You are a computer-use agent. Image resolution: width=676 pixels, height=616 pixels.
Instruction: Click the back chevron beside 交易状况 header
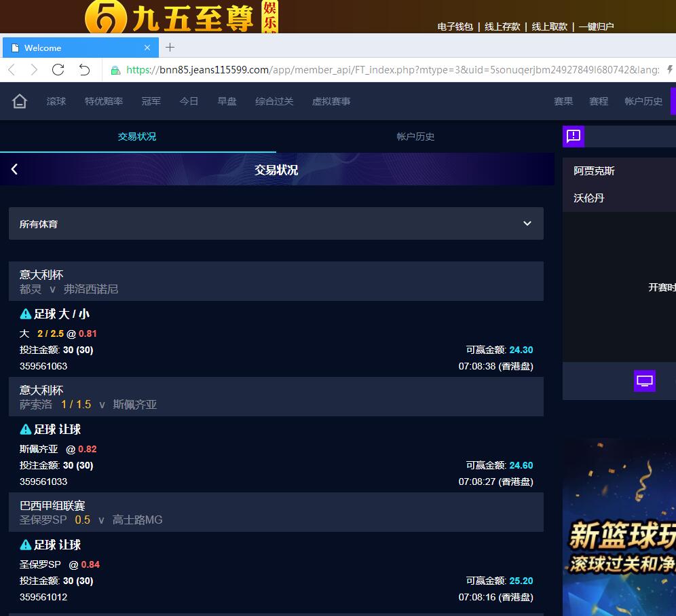coord(14,169)
